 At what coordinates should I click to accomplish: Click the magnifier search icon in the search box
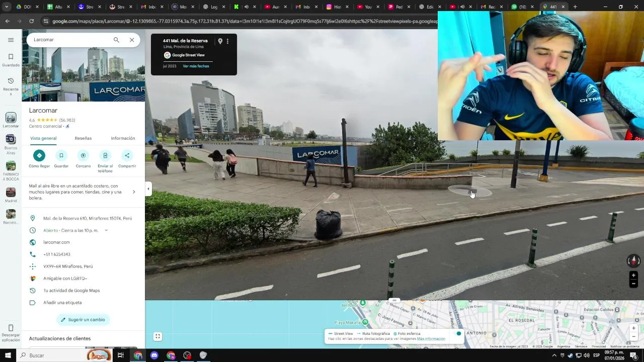116,40
